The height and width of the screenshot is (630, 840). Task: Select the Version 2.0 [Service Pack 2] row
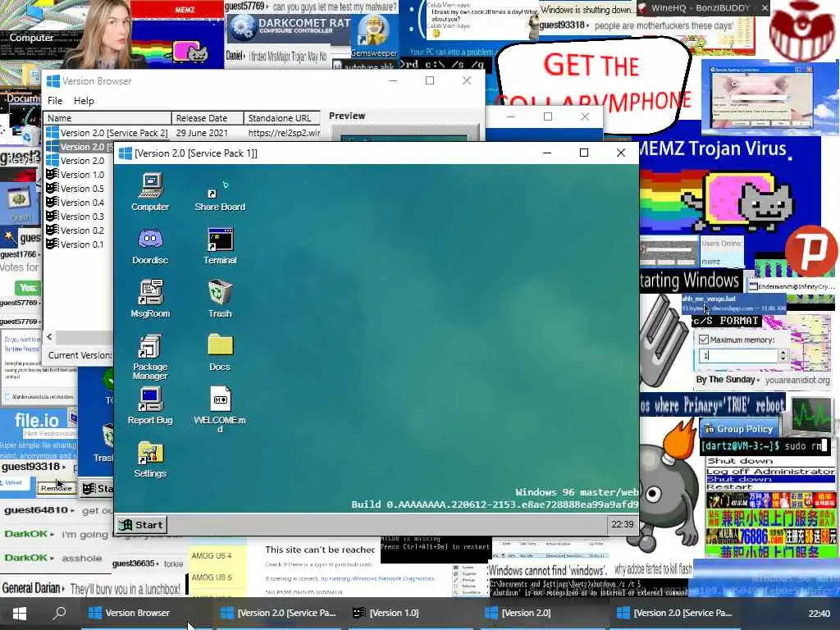click(182, 133)
